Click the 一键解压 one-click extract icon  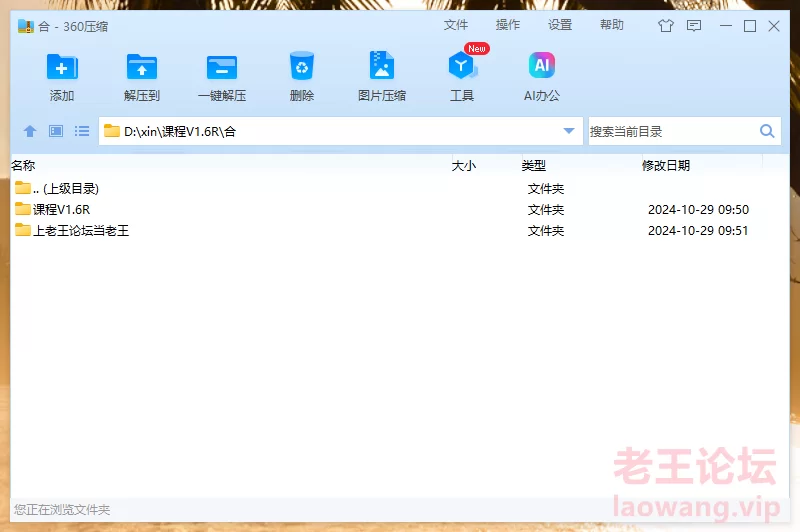point(222,67)
